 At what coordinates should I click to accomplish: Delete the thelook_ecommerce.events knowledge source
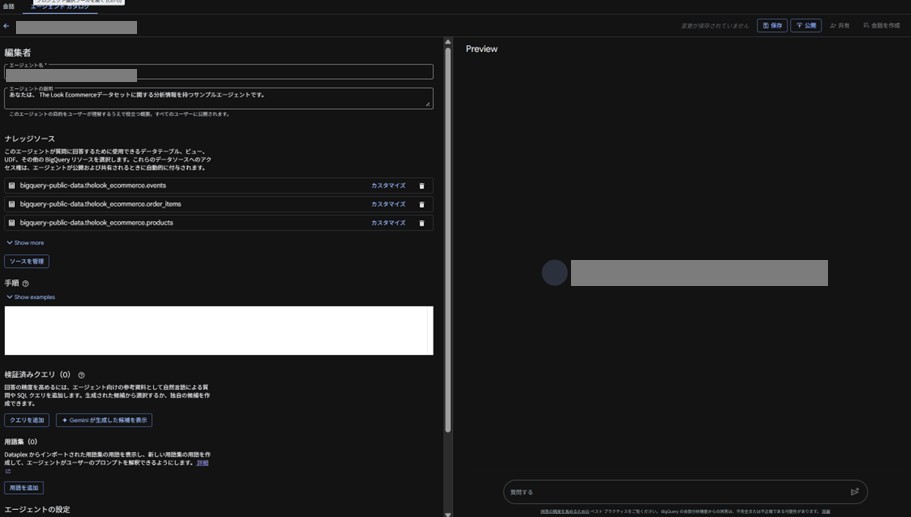pos(421,186)
